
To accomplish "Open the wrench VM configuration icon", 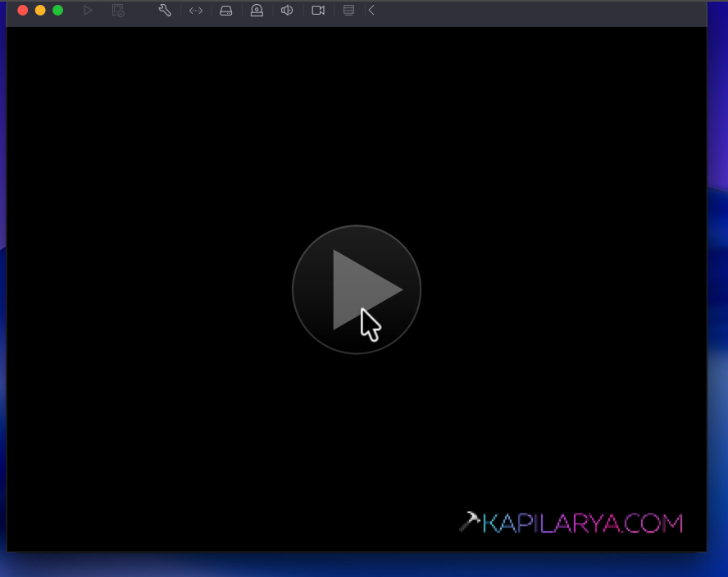I will [164, 11].
